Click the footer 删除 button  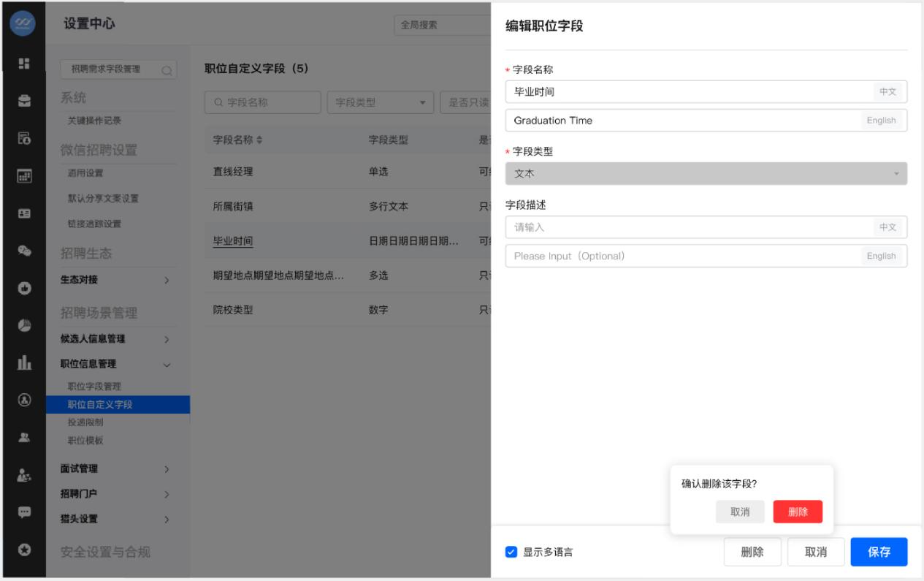pos(752,552)
